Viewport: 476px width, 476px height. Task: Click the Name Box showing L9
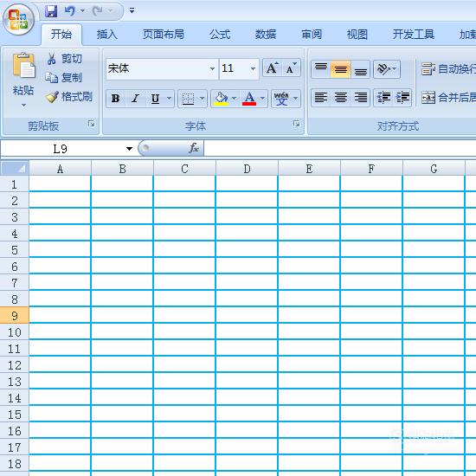click(60, 149)
